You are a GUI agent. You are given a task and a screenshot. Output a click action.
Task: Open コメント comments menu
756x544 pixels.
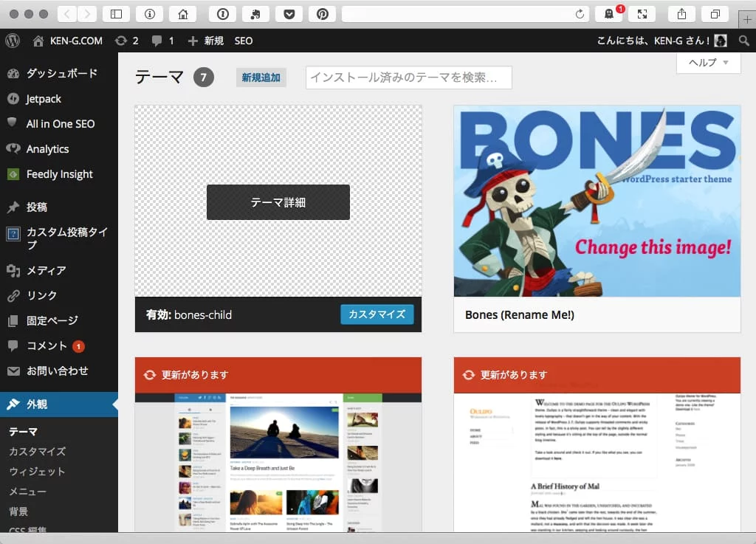59,345
